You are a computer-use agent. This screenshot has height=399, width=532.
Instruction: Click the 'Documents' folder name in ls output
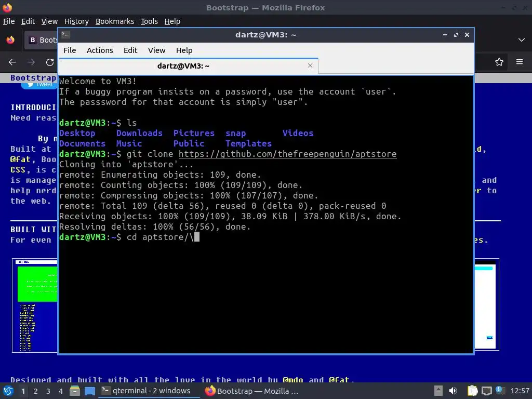point(83,143)
